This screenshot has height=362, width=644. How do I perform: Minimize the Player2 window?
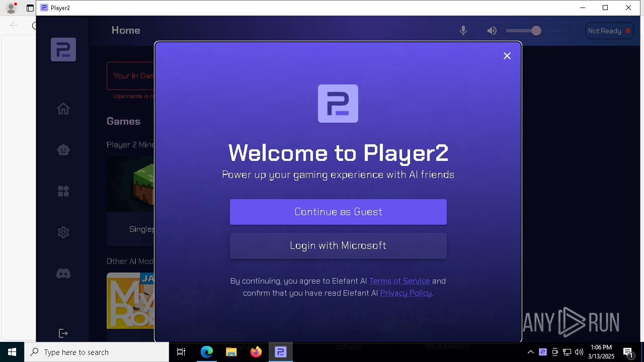tap(583, 8)
